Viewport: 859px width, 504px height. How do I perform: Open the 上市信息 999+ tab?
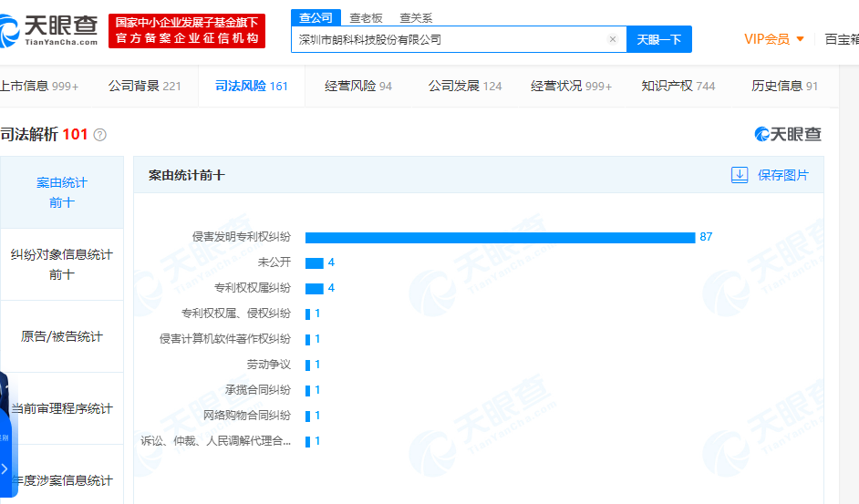pos(39,86)
